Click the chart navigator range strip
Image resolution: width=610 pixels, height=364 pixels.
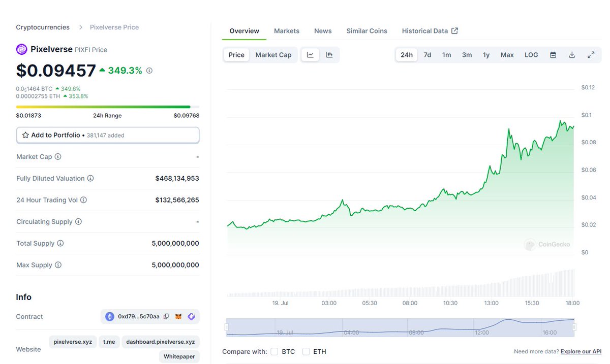[400, 327]
